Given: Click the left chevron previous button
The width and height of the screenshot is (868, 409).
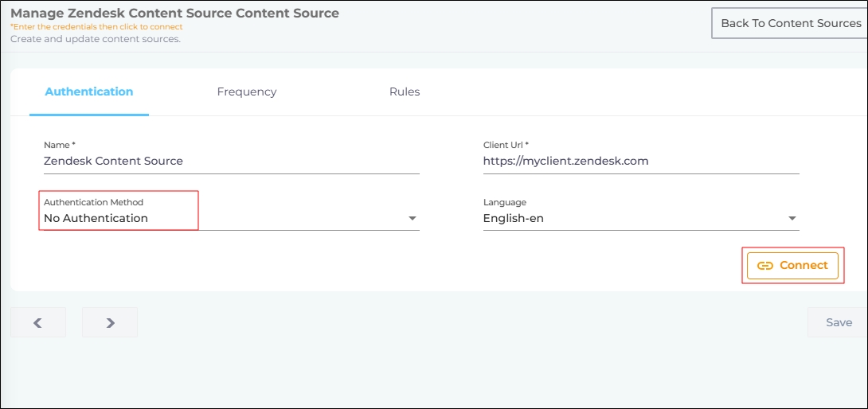Looking at the screenshot, I should coord(37,322).
